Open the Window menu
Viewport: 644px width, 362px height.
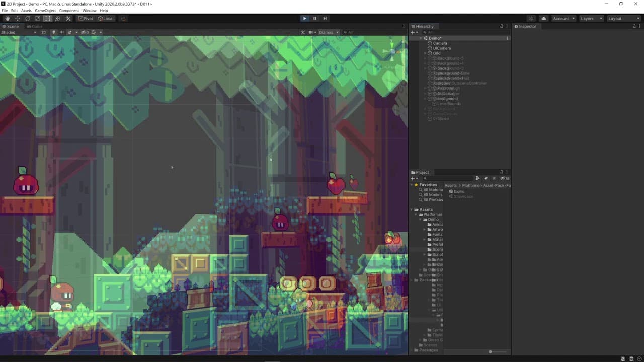(x=89, y=11)
